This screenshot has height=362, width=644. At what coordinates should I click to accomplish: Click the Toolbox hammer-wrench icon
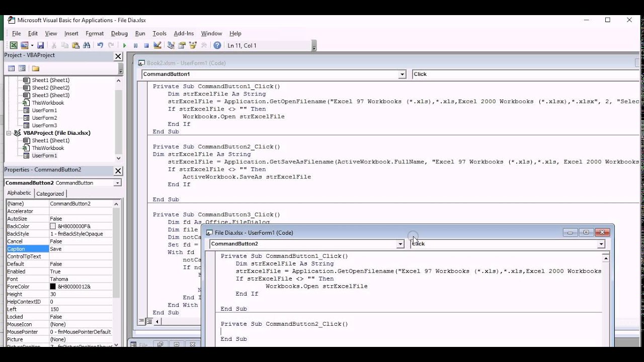[x=204, y=45]
